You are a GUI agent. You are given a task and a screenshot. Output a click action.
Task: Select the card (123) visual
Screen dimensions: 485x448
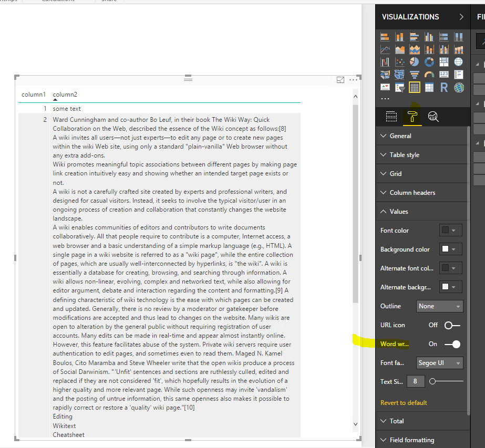coord(444,75)
